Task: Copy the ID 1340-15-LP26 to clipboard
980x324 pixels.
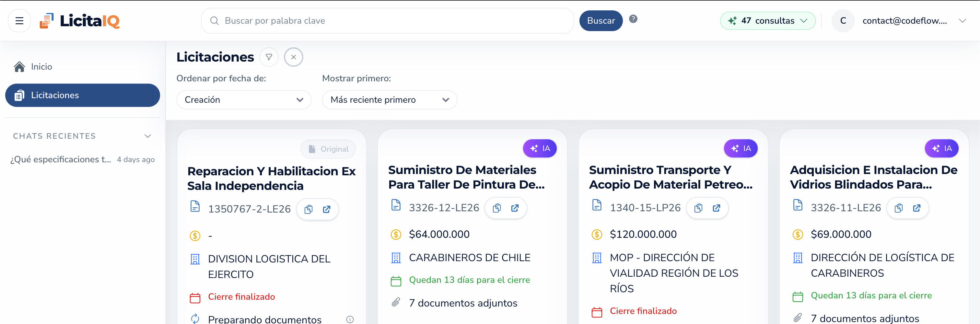Action: (x=698, y=208)
